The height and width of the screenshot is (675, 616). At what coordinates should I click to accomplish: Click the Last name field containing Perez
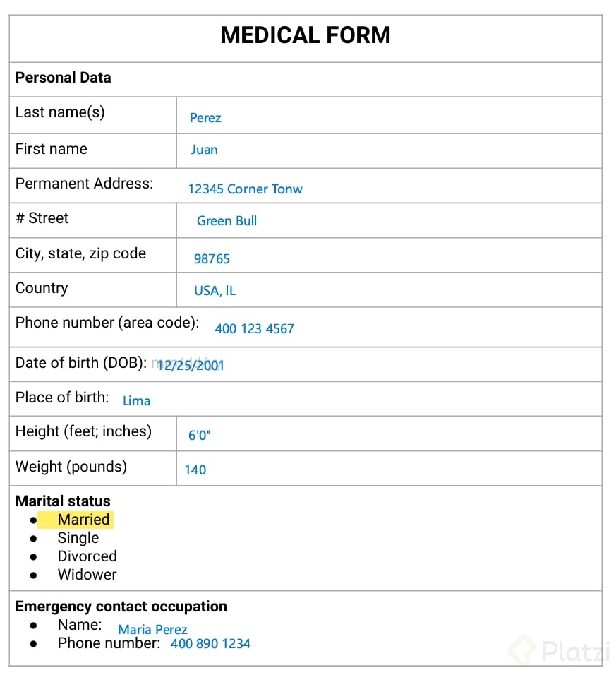pos(205,118)
